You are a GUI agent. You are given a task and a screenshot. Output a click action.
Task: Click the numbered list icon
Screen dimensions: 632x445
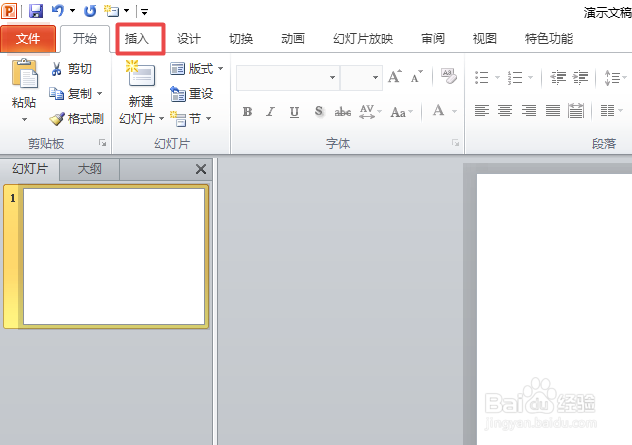[x=515, y=77]
